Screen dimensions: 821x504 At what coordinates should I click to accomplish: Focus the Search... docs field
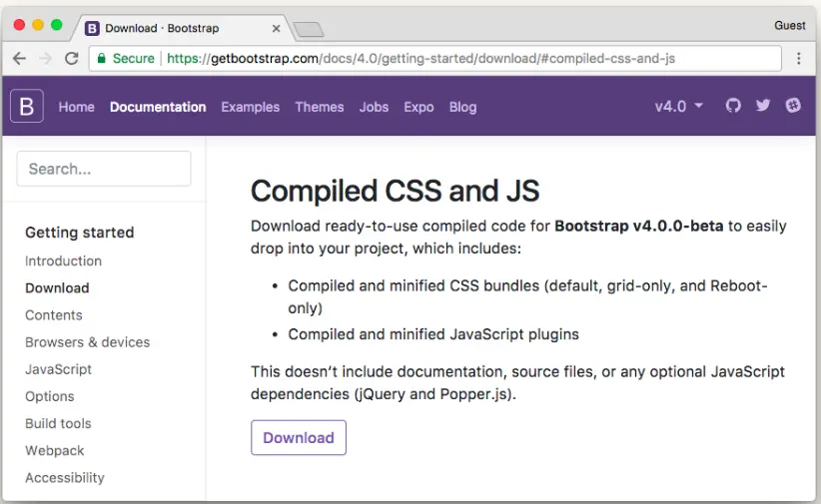(104, 169)
